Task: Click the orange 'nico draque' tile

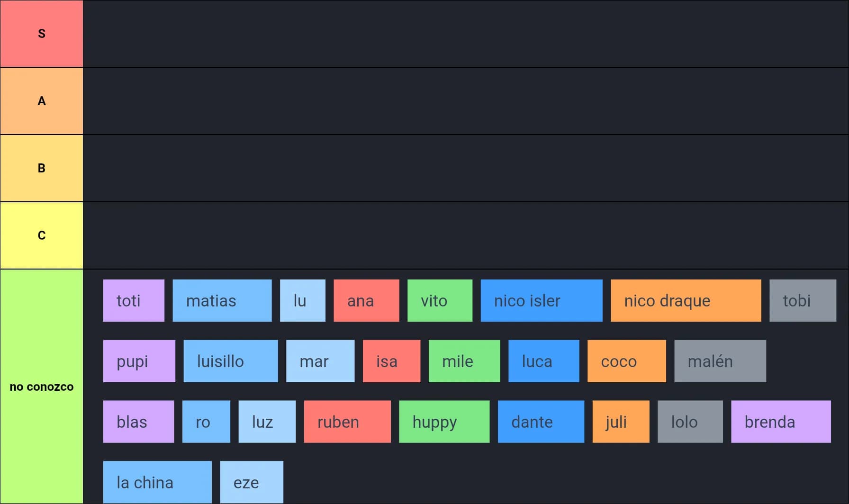Action: pyautogui.click(x=686, y=301)
